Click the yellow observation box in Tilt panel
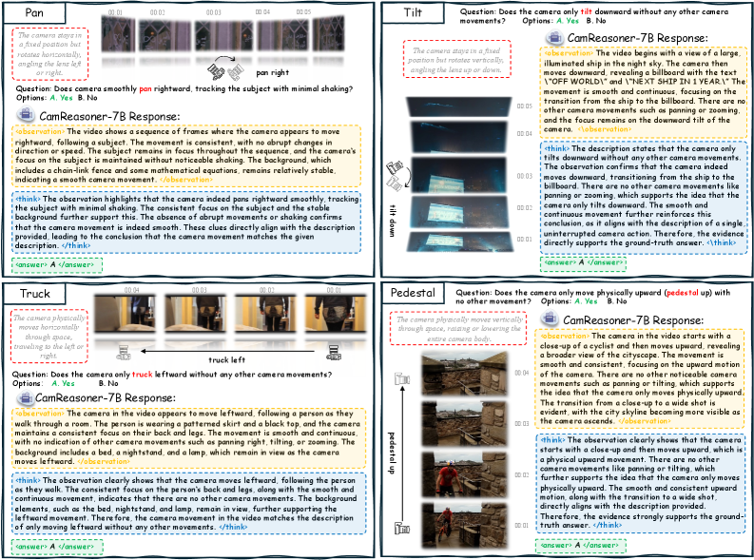Viewport: 754px width, 560px height. [644, 91]
